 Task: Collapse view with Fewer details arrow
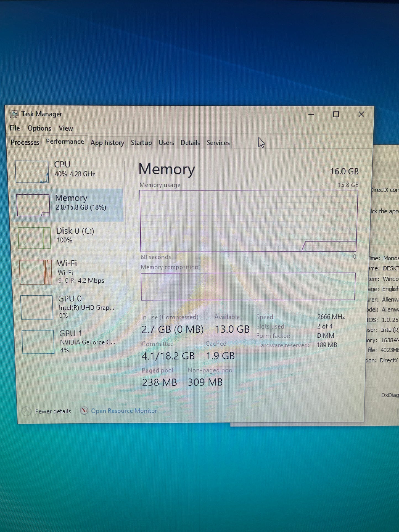(26, 411)
